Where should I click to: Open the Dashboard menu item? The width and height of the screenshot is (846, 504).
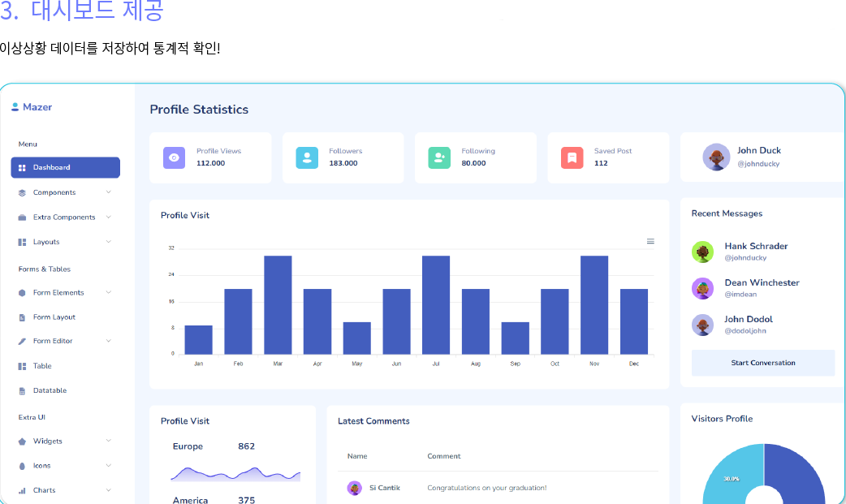click(x=65, y=168)
